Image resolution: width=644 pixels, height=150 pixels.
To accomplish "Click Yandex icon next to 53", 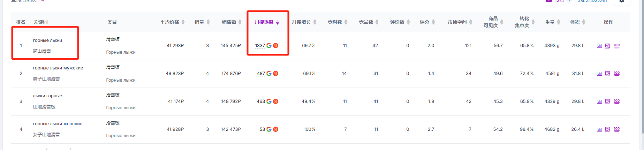I will coord(275,129).
